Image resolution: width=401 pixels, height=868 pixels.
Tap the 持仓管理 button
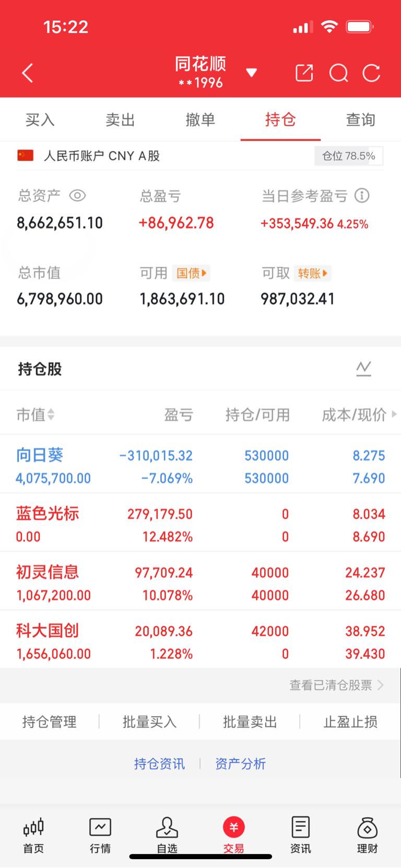(x=50, y=722)
